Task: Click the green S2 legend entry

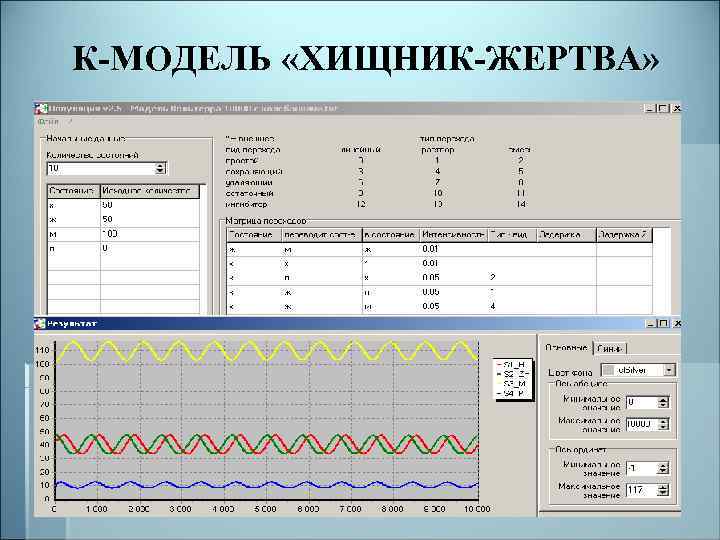Action: tap(512, 374)
